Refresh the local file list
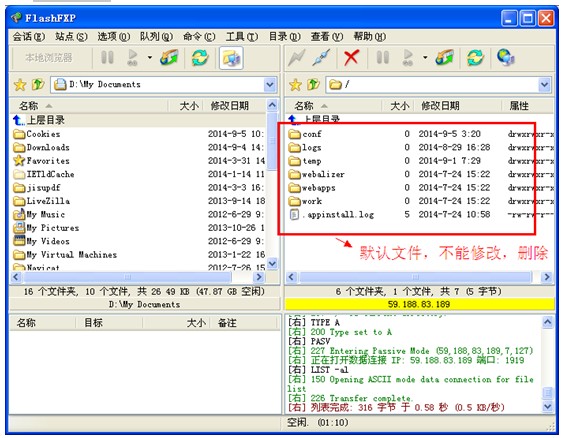 click(x=200, y=57)
